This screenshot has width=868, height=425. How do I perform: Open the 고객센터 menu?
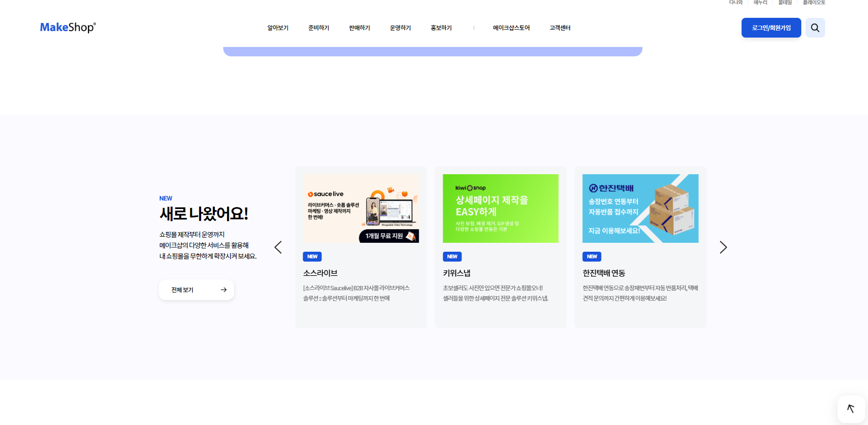(x=560, y=28)
